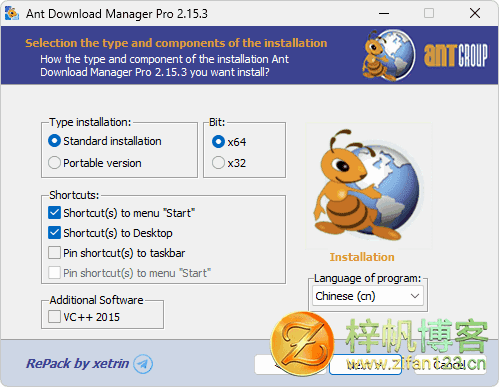Close the installer window

click(475, 13)
